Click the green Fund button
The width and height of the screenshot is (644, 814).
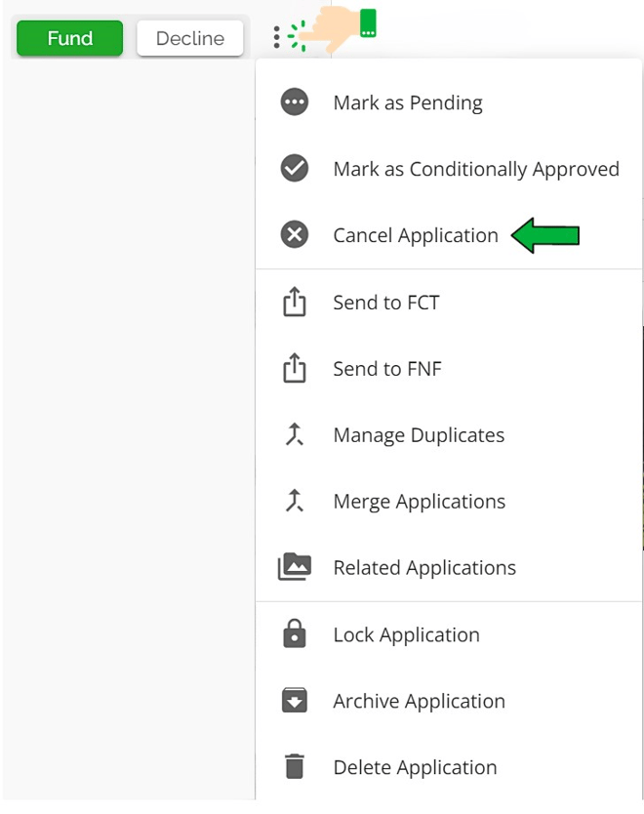[x=69, y=38]
